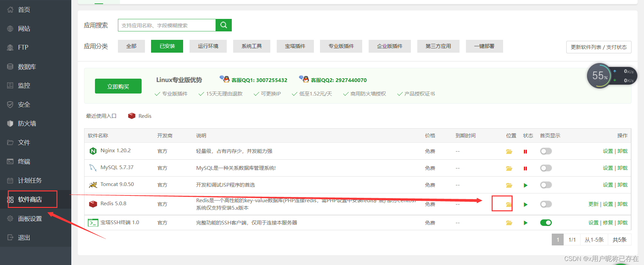
Task: Click page 1 pagination button
Action: tap(558, 240)
